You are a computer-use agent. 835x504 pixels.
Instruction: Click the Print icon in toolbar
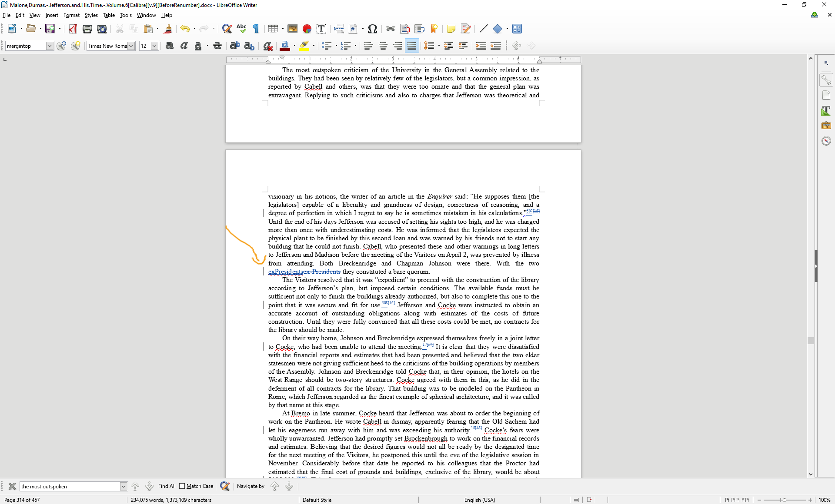[87, 29]
